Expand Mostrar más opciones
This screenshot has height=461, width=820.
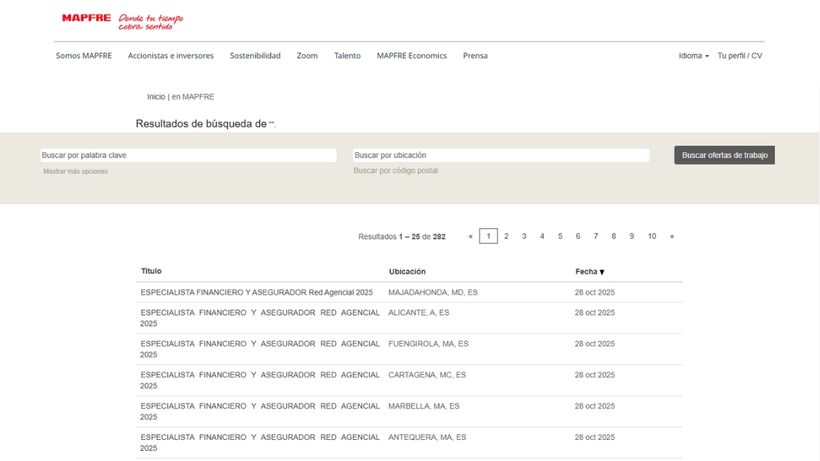coord(75,172)
